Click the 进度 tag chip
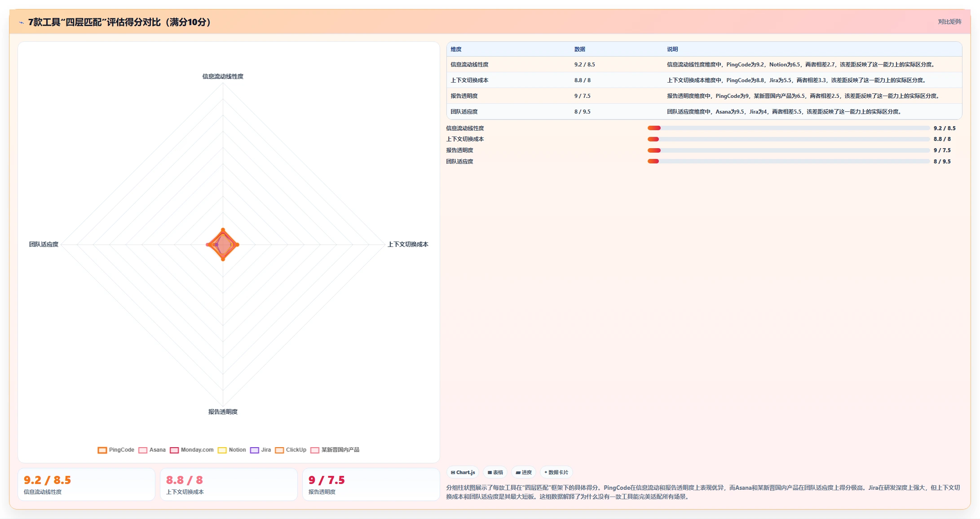 (524, 472)
